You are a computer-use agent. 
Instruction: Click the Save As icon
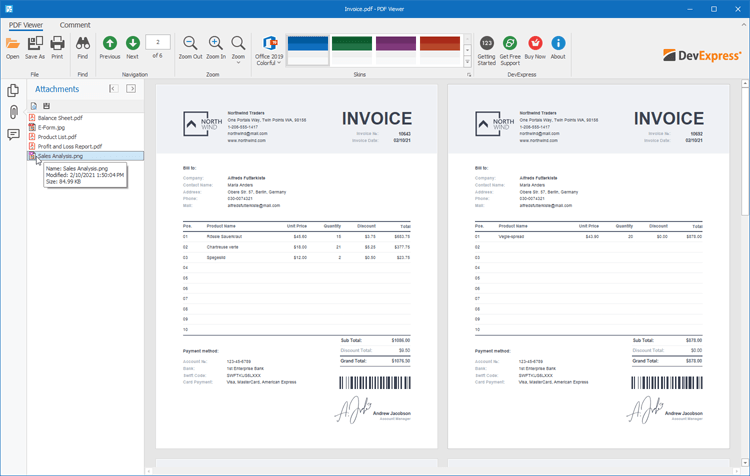click(x=35, y=46)
